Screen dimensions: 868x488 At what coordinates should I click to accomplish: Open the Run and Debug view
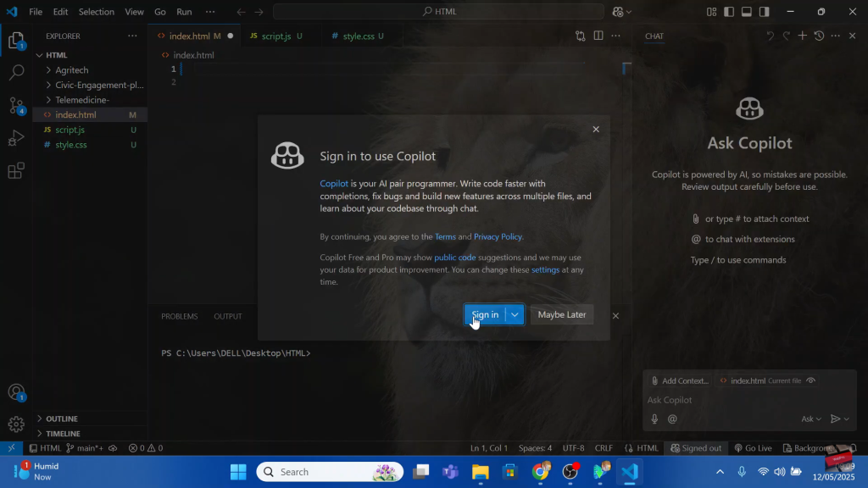click(17, 138)
